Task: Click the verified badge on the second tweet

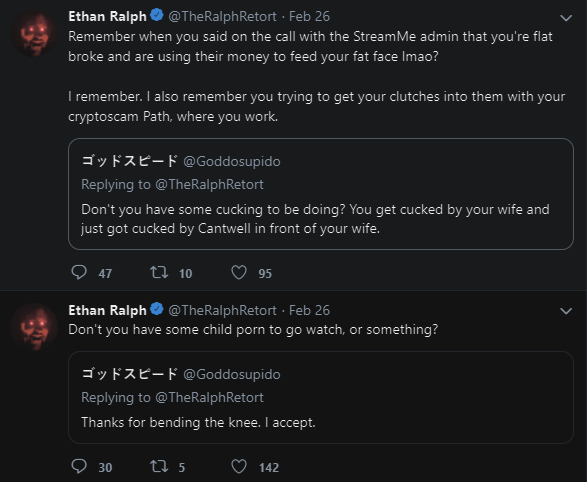Action: tap(157, 309)
